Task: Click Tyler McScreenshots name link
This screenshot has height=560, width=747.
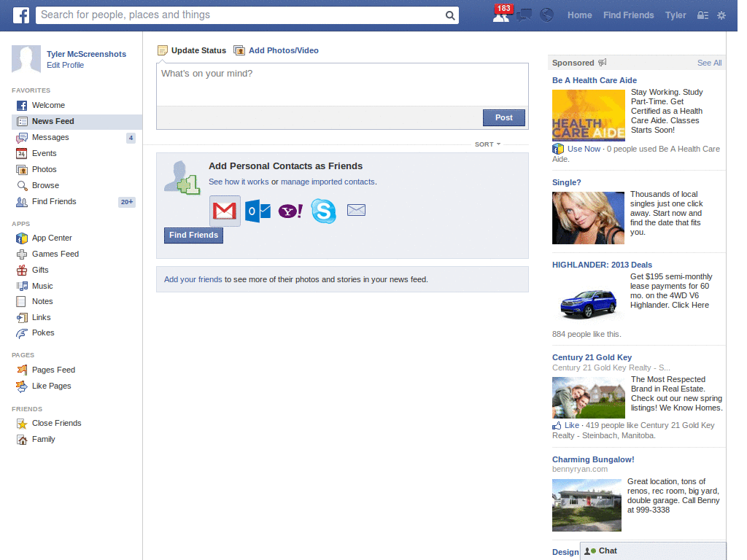Action: click(x=86, y=54)
